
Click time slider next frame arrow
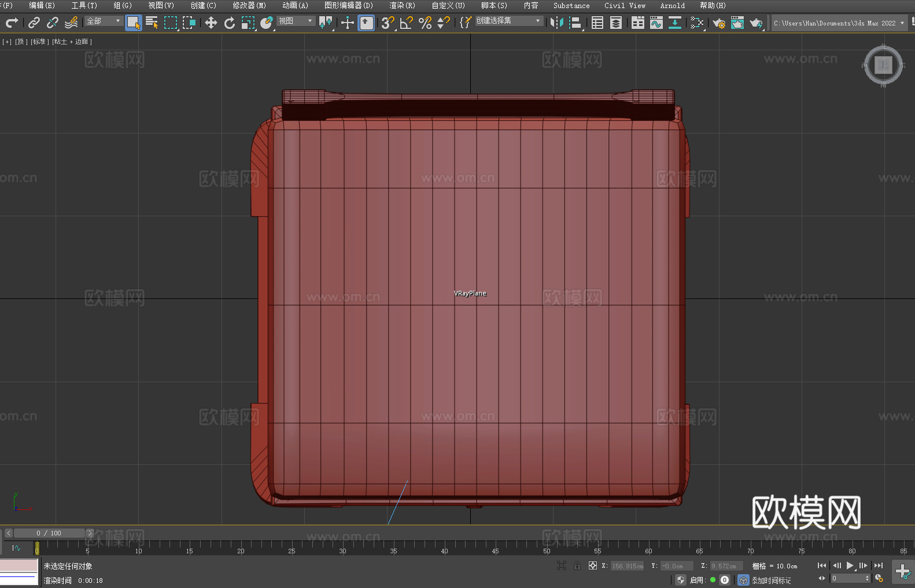(90, 533)
